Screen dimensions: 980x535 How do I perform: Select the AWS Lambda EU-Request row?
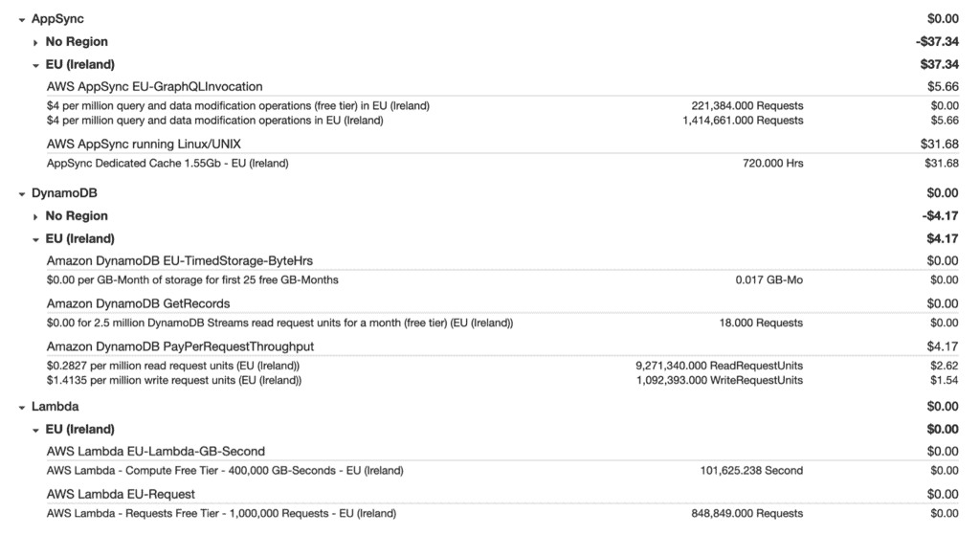pos(121,494)
